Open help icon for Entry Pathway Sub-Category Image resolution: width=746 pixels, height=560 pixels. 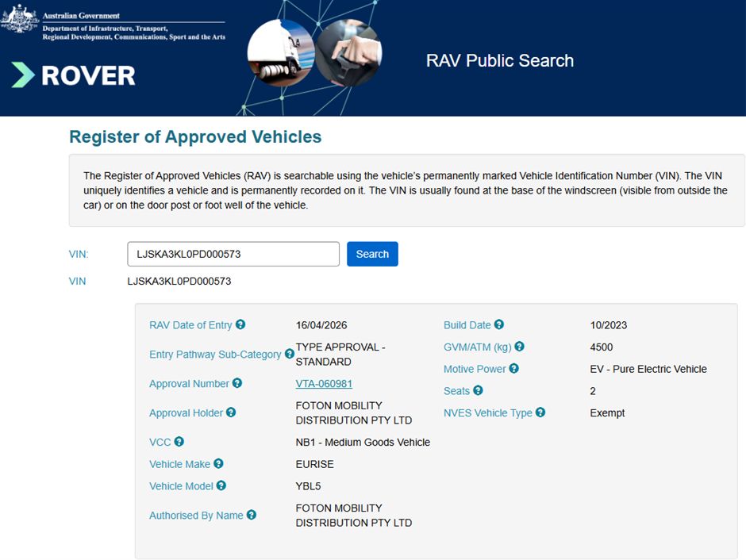(290, 355)
